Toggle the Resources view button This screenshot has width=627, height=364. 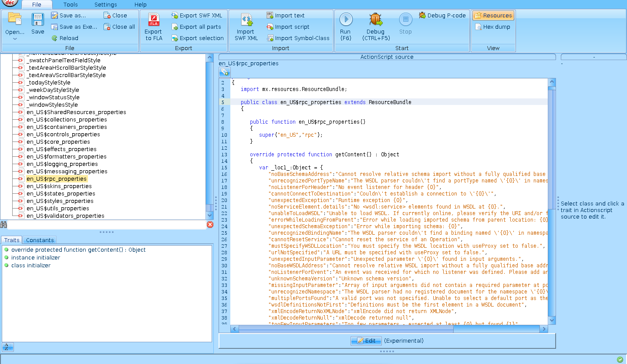(493, 15)
